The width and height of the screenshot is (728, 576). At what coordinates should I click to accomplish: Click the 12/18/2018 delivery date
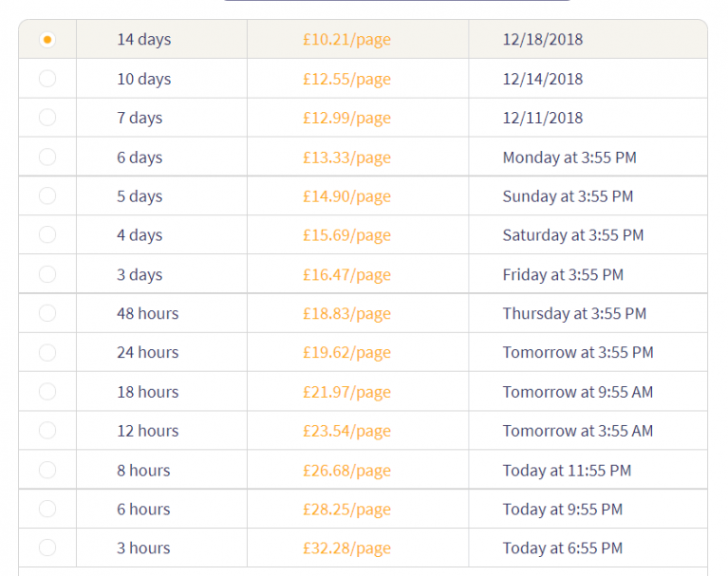click(543, 40)
